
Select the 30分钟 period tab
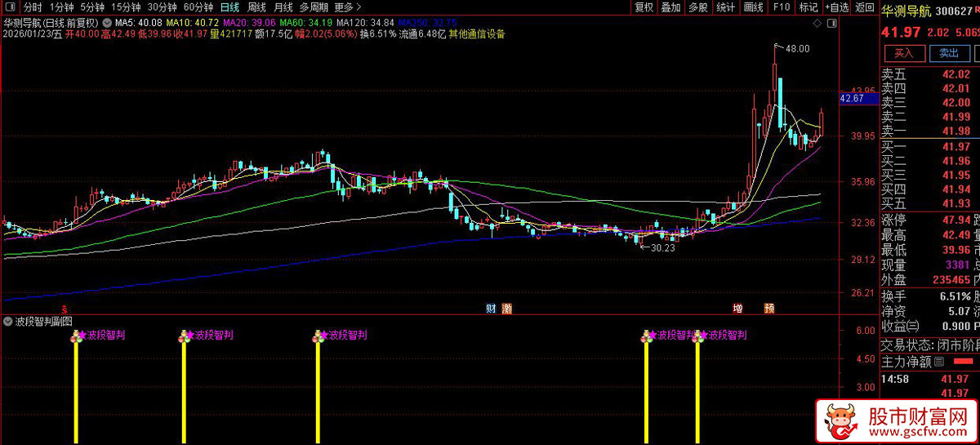pyautogui.click(x=163, y=7)
